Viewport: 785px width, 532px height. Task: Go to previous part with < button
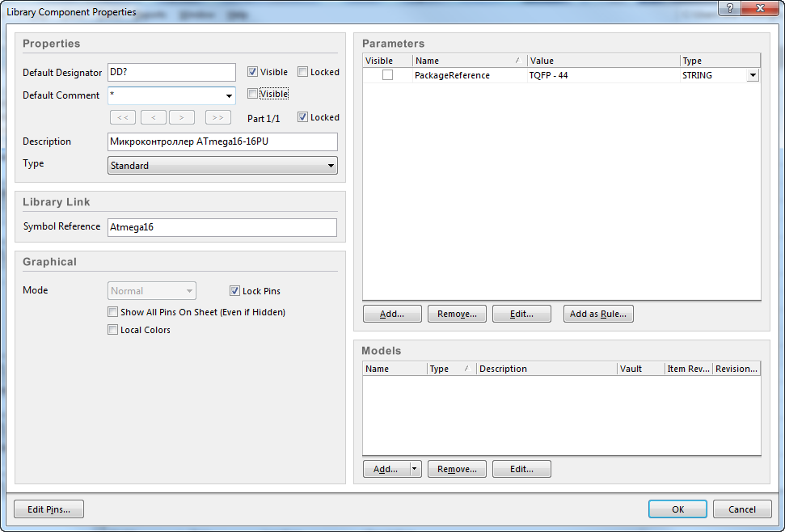(153, 117)
